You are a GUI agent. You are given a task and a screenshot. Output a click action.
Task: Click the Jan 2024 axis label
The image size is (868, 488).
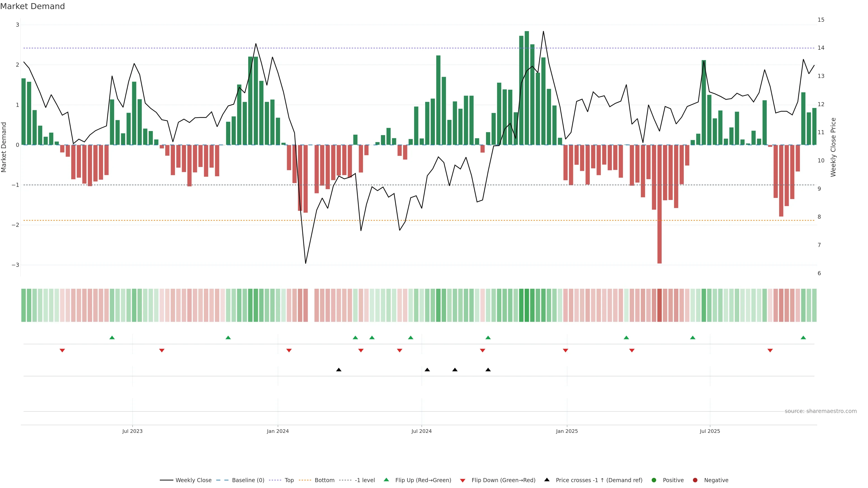pyautogui.click(x=278, y=431)
